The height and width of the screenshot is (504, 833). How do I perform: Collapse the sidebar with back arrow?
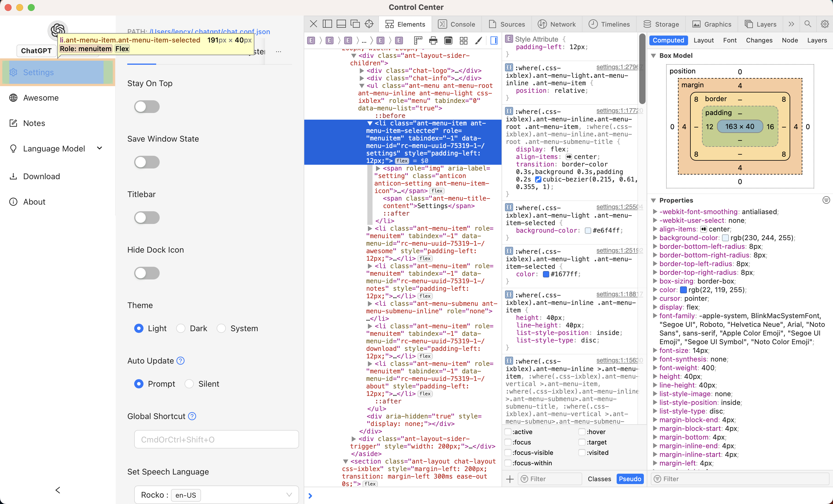coord(58,490)
